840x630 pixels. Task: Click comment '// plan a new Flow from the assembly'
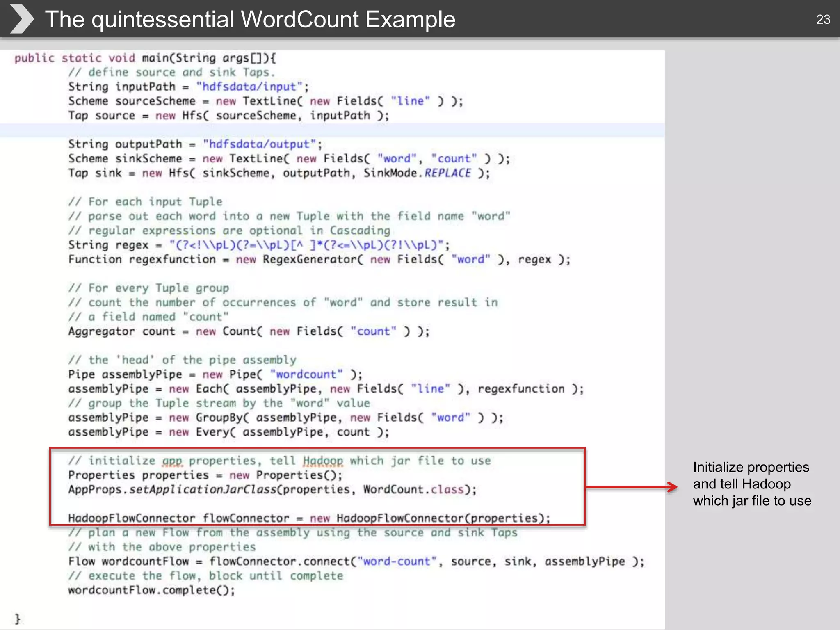click(293, 532)
